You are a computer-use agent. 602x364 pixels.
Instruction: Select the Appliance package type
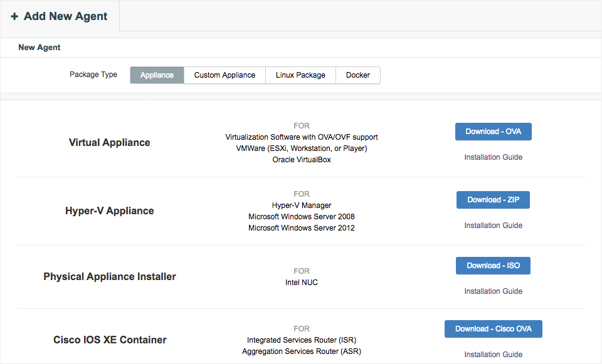click(x=157, y=75)
